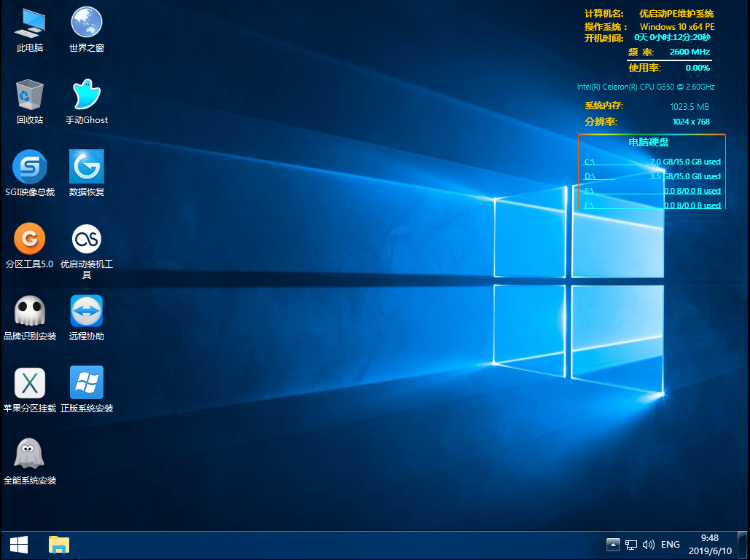Launch the 世界之窗 browser icon
The image size is (750, 560).
click(87, 30)
